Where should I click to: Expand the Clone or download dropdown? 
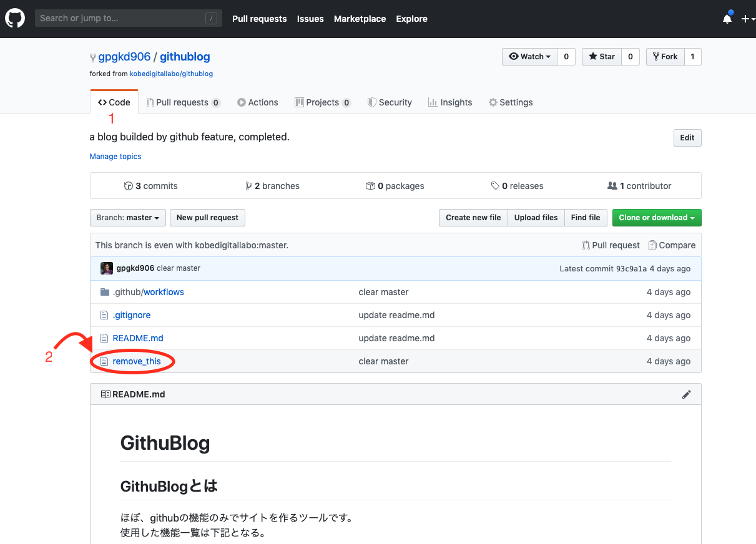point(657,218)
